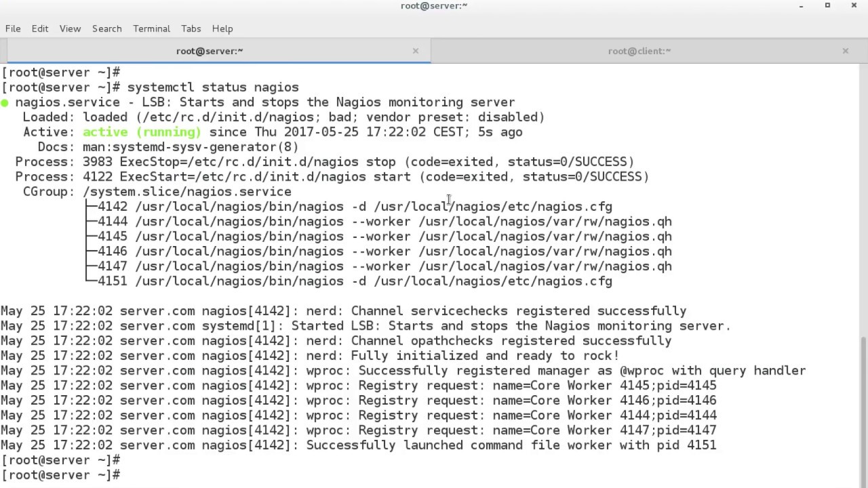Open the Edit menu

[x=40, y=28]
